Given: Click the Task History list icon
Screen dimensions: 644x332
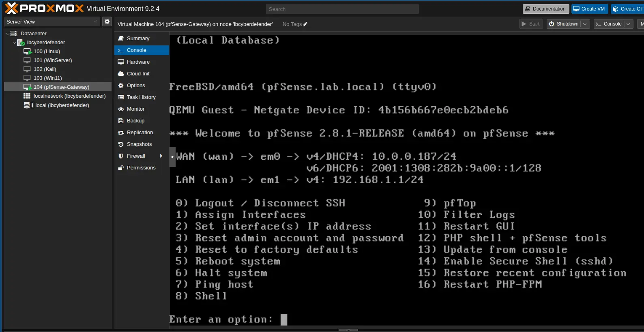Looking at the screenshot, I should 120,97.
